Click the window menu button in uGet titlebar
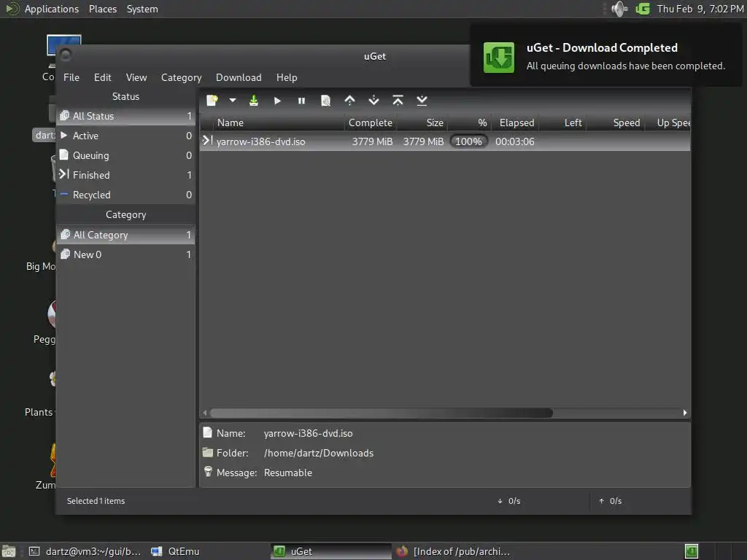Image resolution: width=747 pixels, height=560 pixels. pyautogui.click(x=66, y=55)
